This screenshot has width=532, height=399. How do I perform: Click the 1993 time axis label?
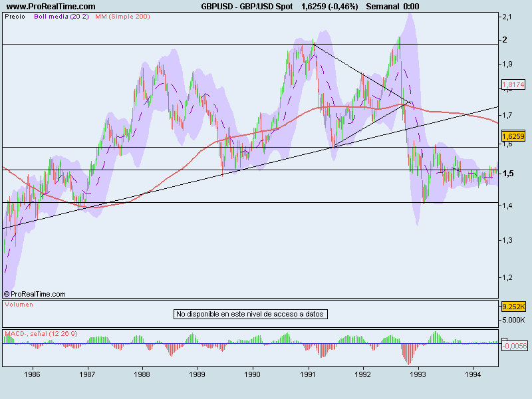point(418,374)
